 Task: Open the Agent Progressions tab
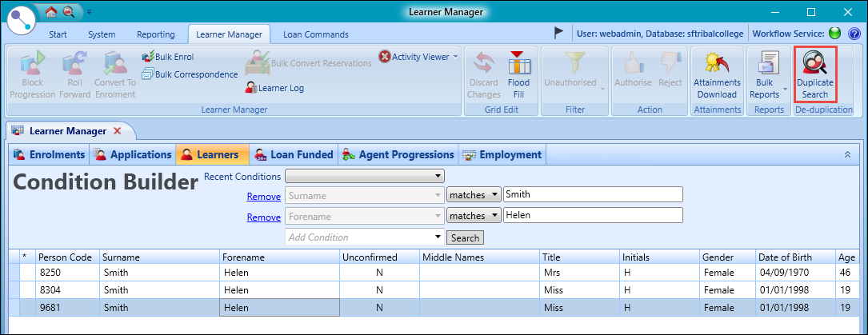point(398,155)
